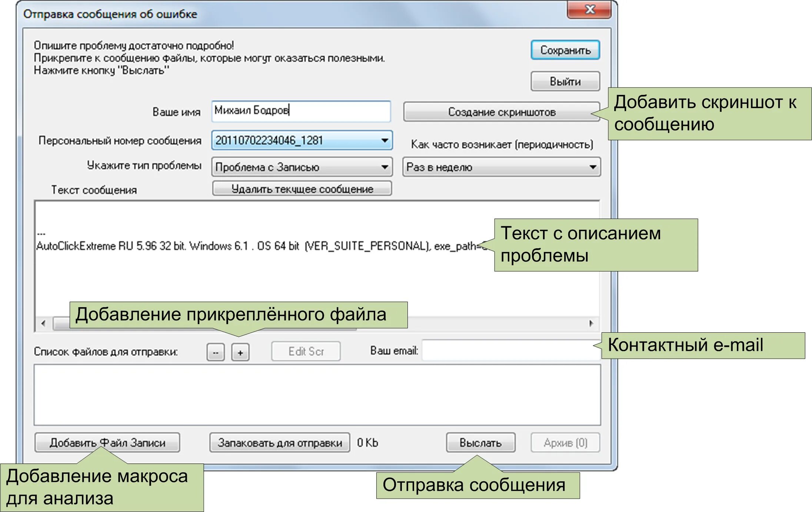Close the error report dialog
The width and height of the screenshot is (812, 512).
[589, 9]
